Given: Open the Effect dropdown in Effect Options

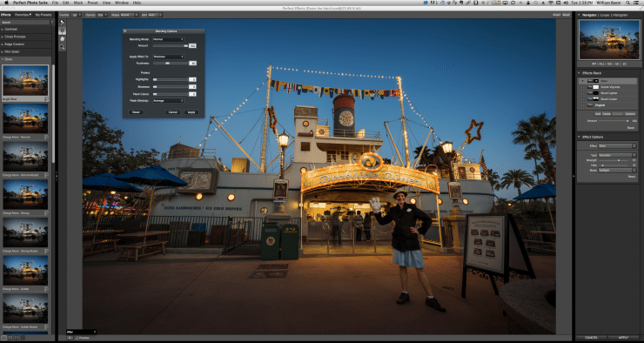Looking at the screenshot, I should pos(617,146).
